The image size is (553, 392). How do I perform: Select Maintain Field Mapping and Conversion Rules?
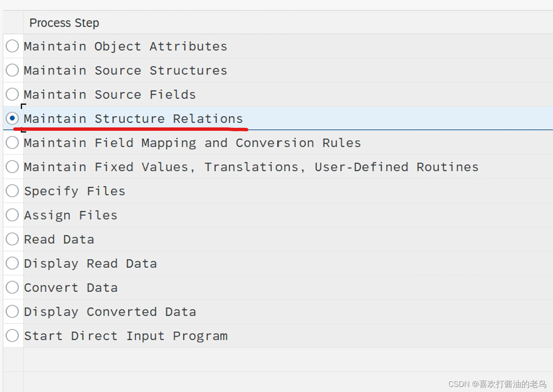(x=12, y=143)
